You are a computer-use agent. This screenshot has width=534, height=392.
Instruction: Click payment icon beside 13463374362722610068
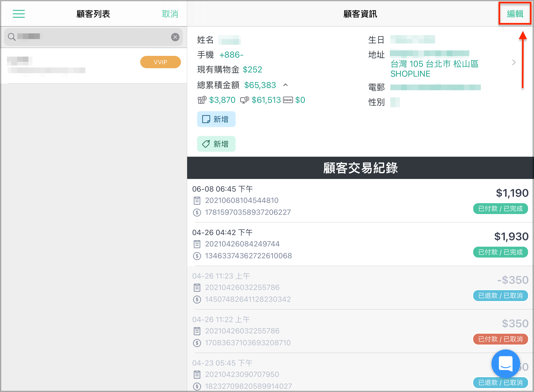click(x=197, y=256)
